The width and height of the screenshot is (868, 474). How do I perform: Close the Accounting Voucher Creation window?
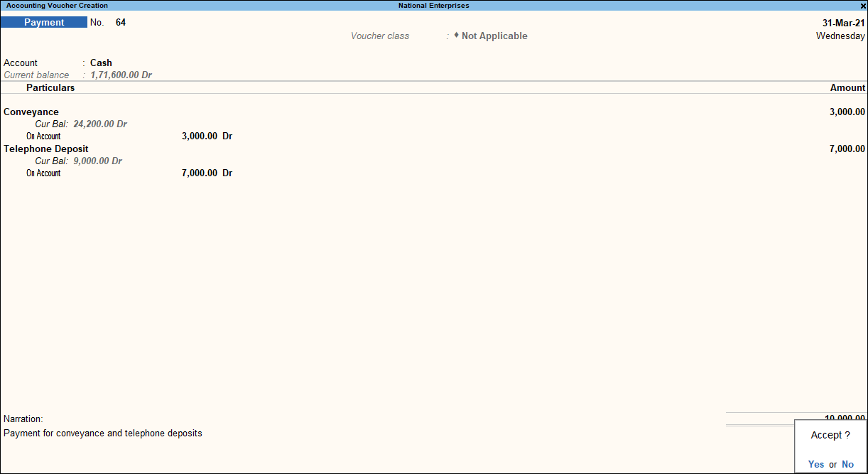pyautogui.click(x=863, y=6)
